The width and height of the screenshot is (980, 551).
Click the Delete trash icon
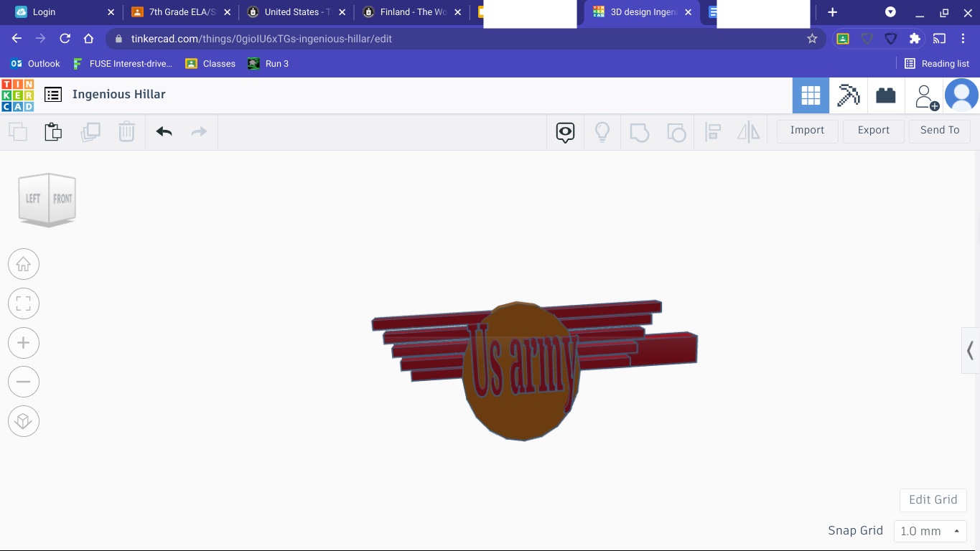coord(126,132)
